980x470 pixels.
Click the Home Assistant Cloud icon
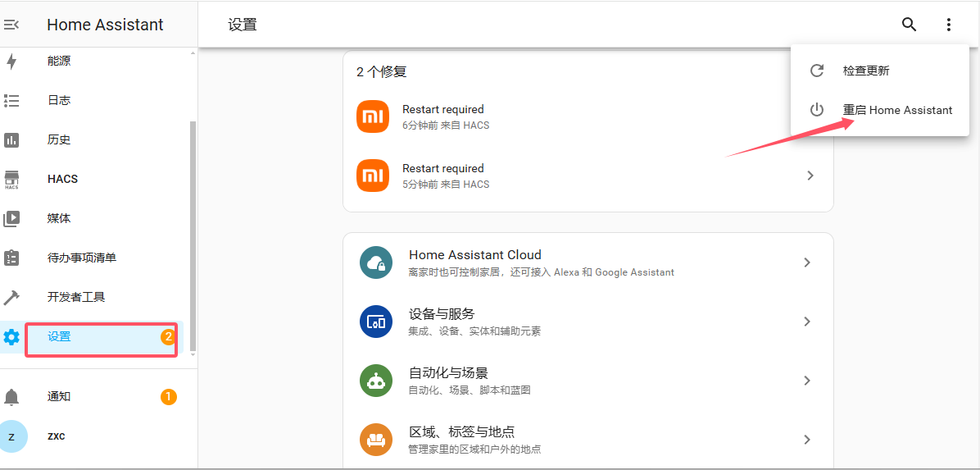click(375, 262)
